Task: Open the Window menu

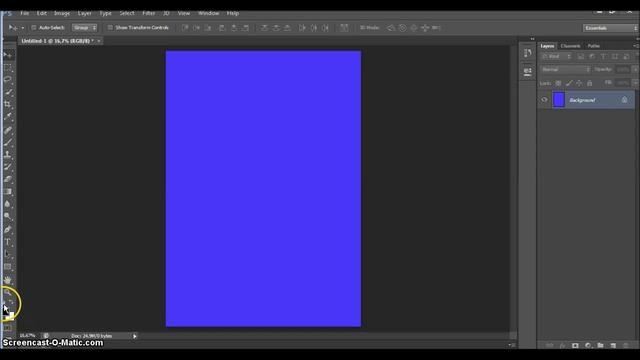Action: tap(209, 13)
